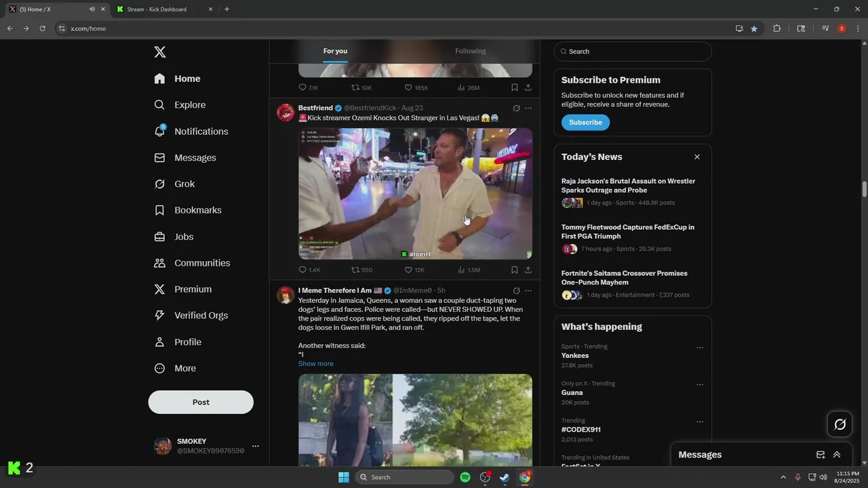Viewport: 868px width, 488px height.
Task: Click the Post button
Action: [201, 402]
